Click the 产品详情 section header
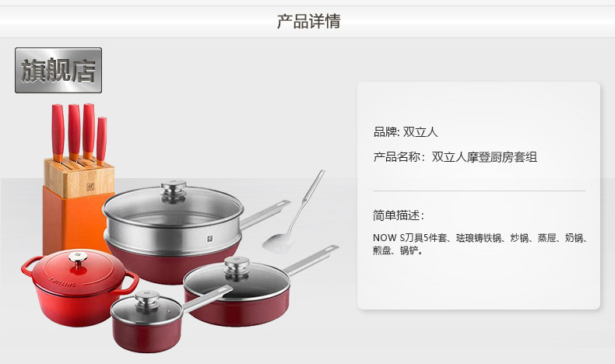This screenshot has height=364, width=615. point(309,21)
